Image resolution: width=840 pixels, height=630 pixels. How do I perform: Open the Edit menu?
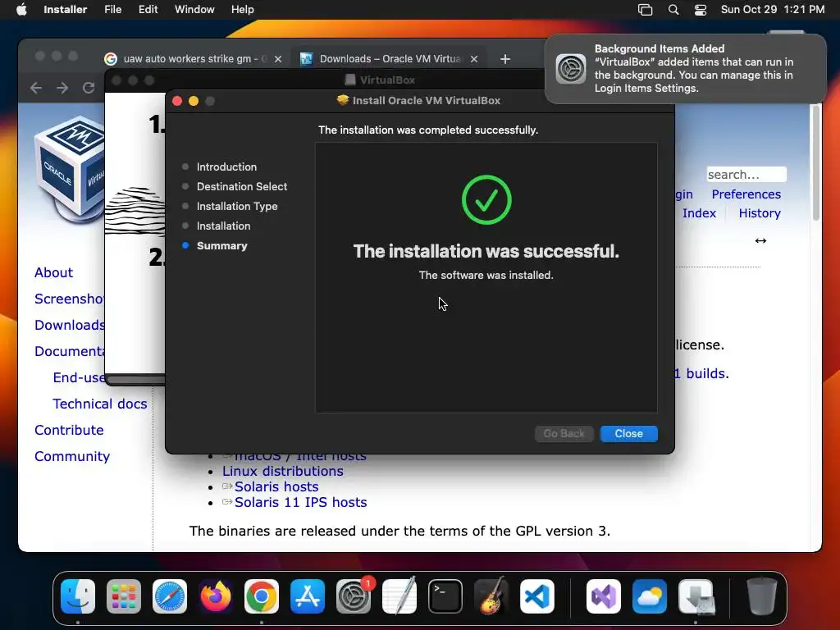click(148, 10)
